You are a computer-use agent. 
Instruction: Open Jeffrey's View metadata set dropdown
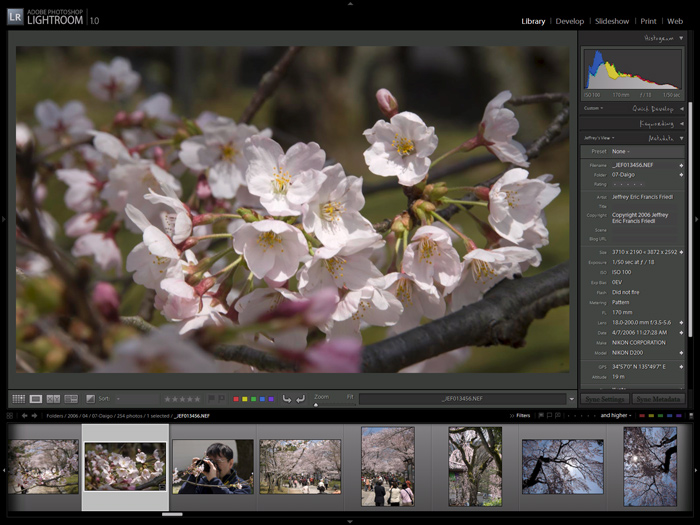coord(599,138)
